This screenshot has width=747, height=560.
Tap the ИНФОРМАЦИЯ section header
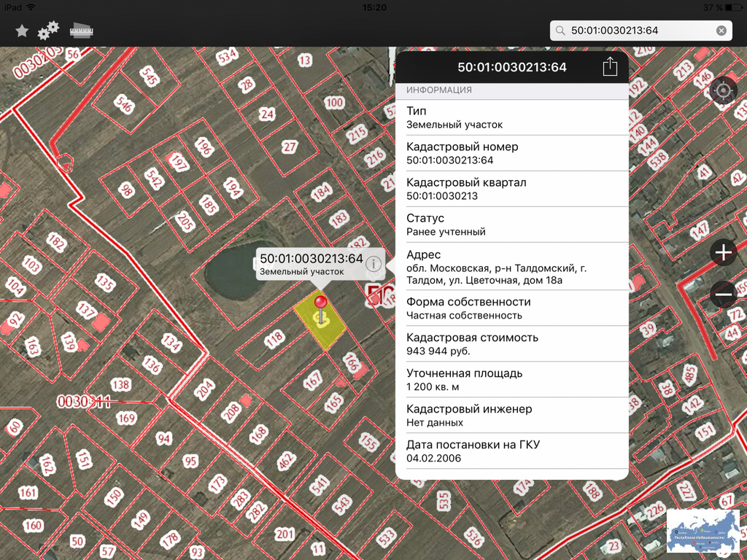coord(438,90)
